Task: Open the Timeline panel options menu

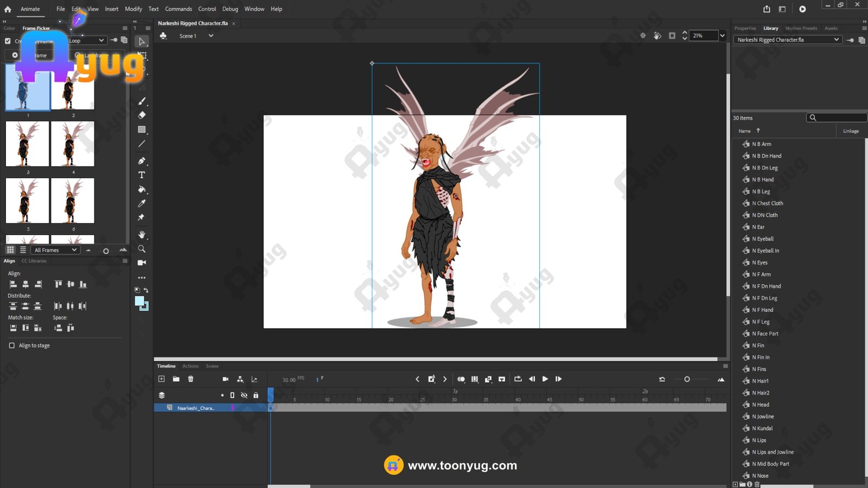Action: 725,366
